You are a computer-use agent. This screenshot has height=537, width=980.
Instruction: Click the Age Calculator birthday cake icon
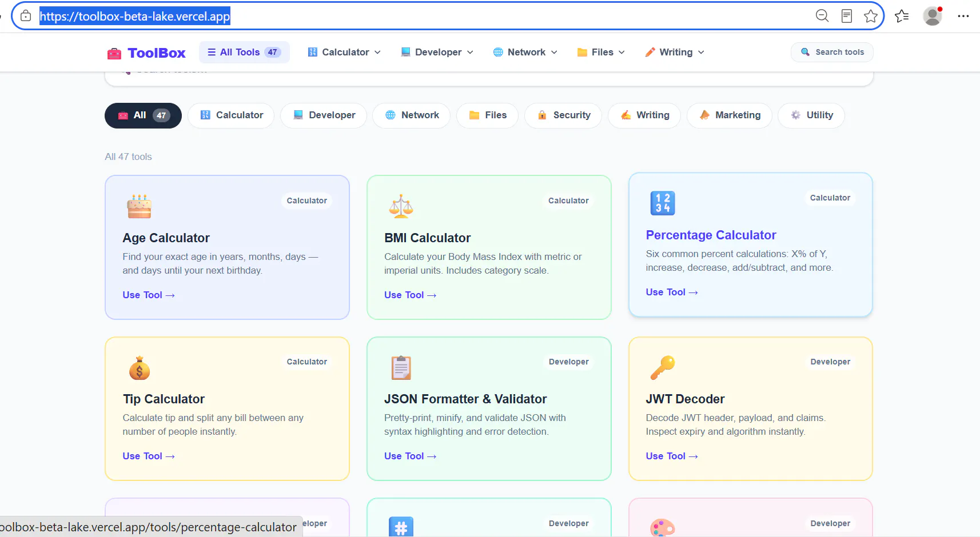tap(139, 206)
